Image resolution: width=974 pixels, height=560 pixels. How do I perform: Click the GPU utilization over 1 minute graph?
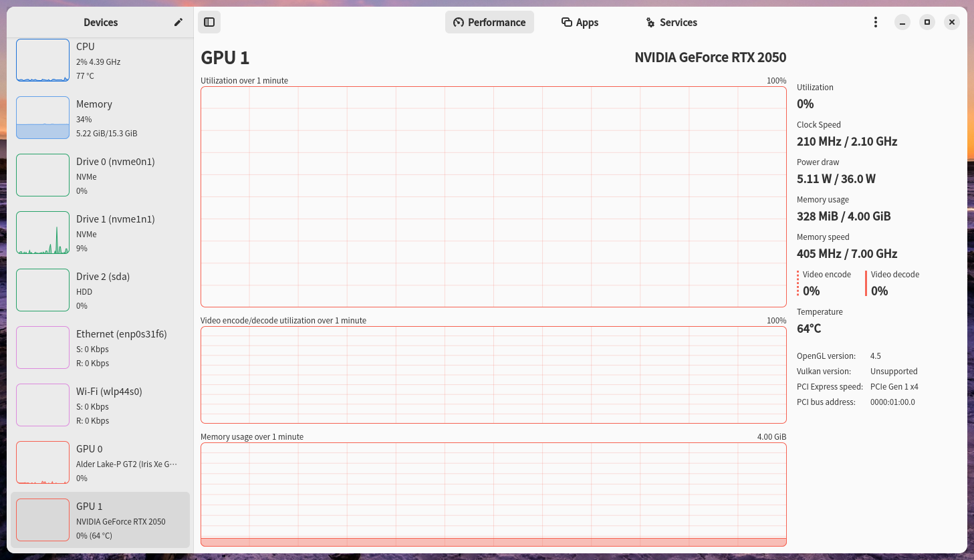pyautogui.click(x=493, y=196)
